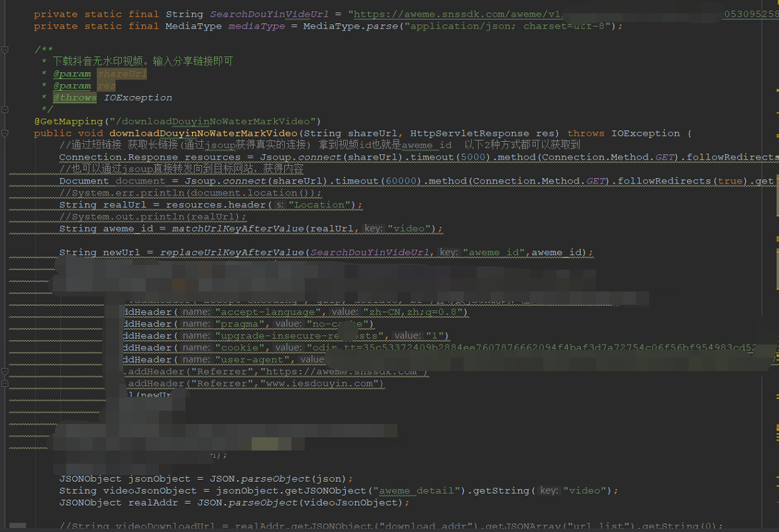
Task: Click the yellow stripe marker near the bottom of the scrollbar
Action: point(775,490)
